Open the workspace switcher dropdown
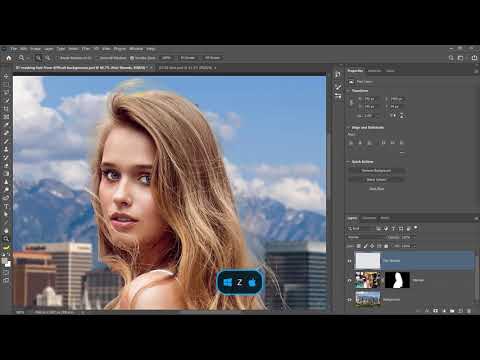Screen dimensions: 480x360 click(x=461, y=58)
